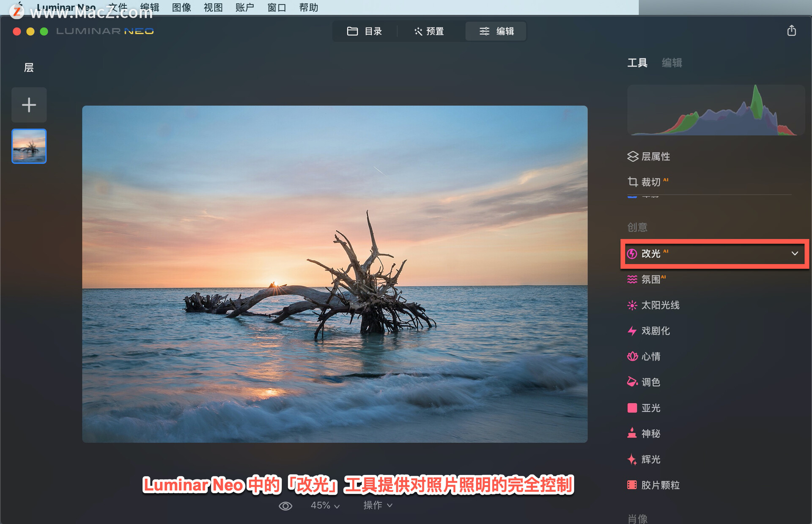Image resolution: width=812 pixels, height=524 pixels.
Task: Click the 辉光 glow sparkle icon
Action: tap(632, 459)
